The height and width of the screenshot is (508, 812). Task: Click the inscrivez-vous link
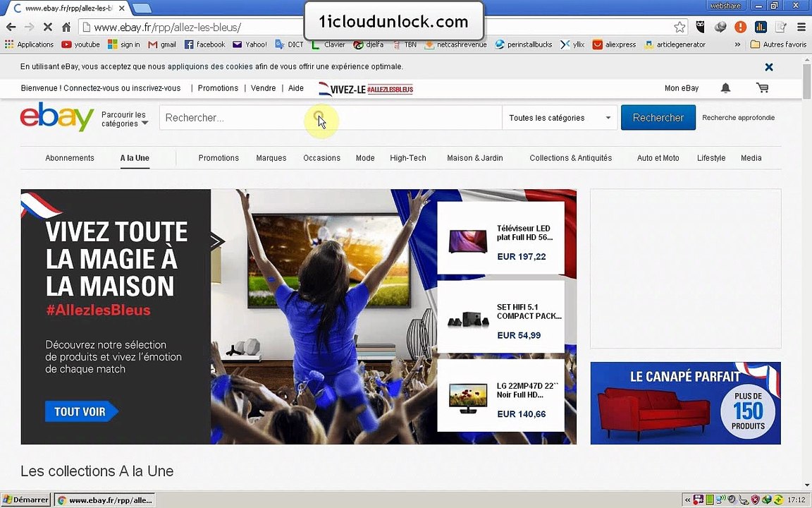(156, 88)
